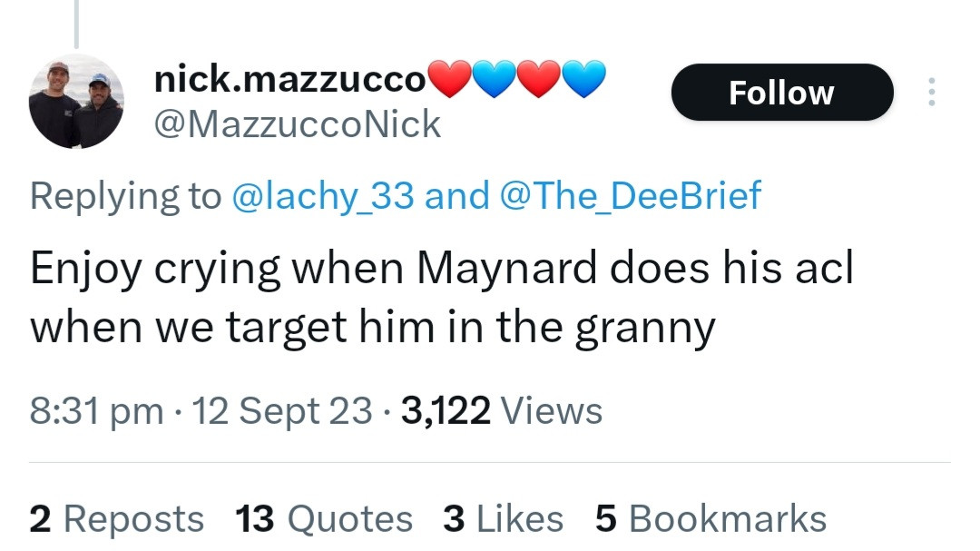Visit the @The_DeeBrief mention
980x551 pixels.
pyautogui.click(x=630, y=196)
